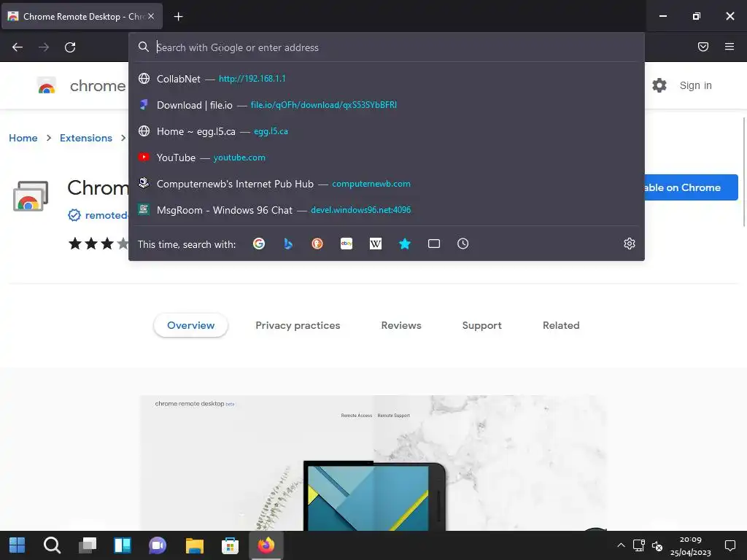This screenshot has width=747, height=560.
Task: Select Computernewb's Internet Pub Hub suggestion
Action: pyautogui.click(x=387, y=183)
